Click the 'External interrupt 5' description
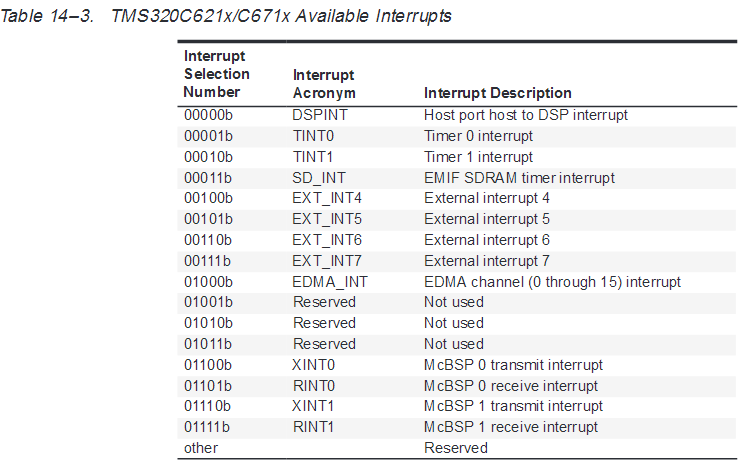Screen dimensions: 749x472 pyautogui.click(x=487, y=219)
